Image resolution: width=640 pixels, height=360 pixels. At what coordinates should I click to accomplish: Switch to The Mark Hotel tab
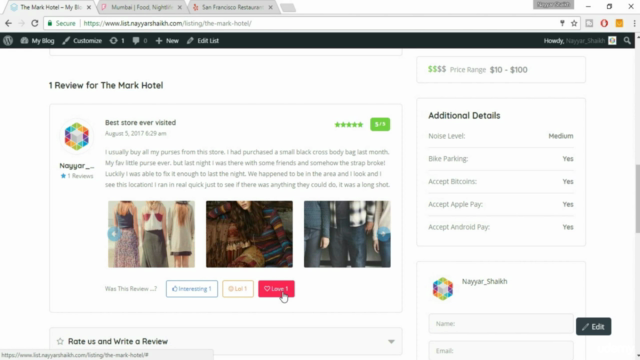(51, 7)
